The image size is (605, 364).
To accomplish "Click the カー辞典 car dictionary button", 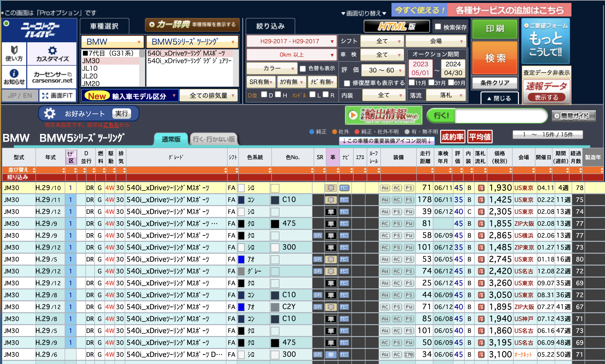I will [192, 25].
